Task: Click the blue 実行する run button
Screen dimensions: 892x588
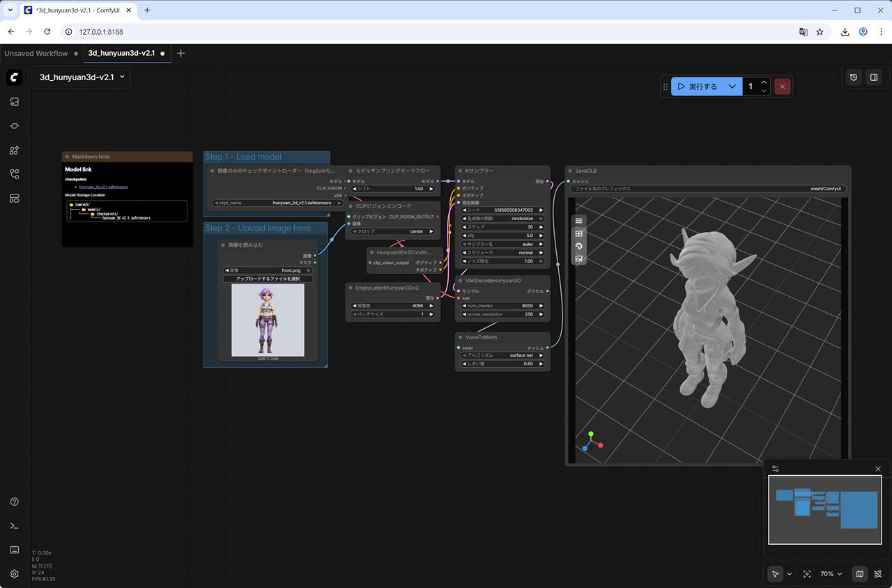Action: pyautogui.click(x=697, y=86)
